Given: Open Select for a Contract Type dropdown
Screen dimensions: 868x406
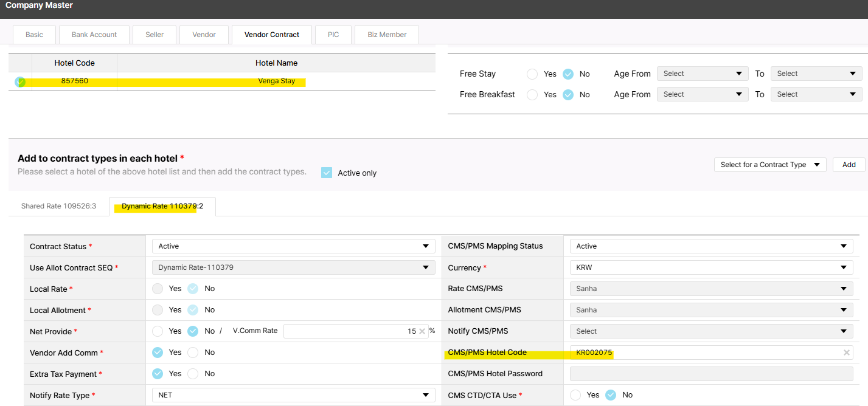Looking at the screenshot, I should (x=769, y=165).
